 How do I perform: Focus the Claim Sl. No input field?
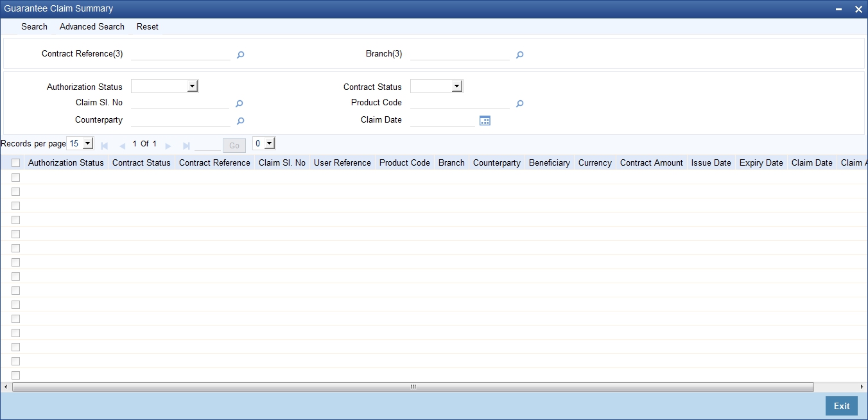(180, 103)
